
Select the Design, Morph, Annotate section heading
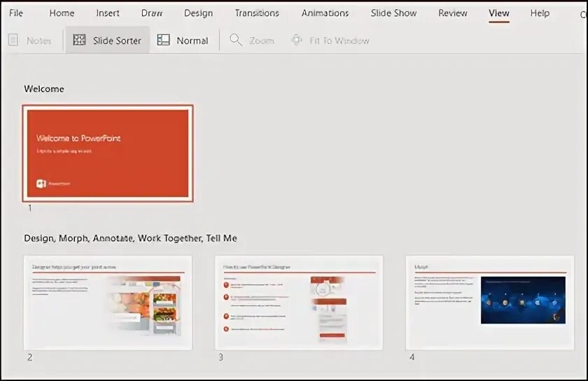point(130,238)
